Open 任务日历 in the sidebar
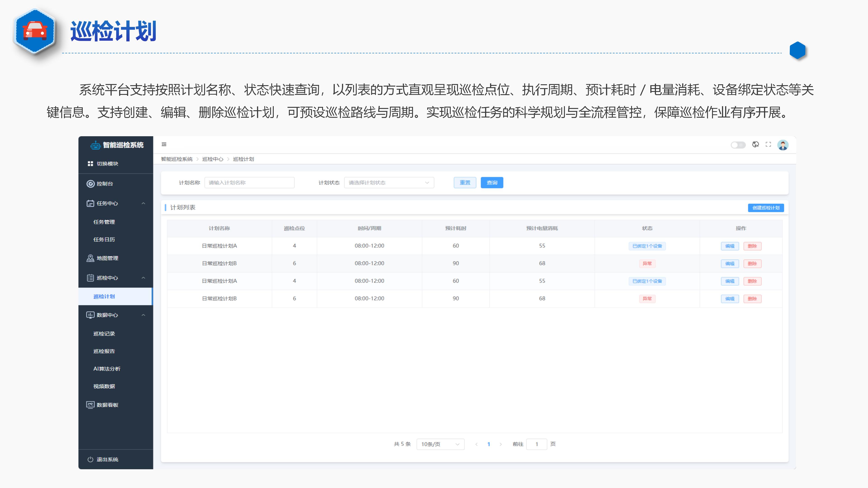 tap(104, 239)
